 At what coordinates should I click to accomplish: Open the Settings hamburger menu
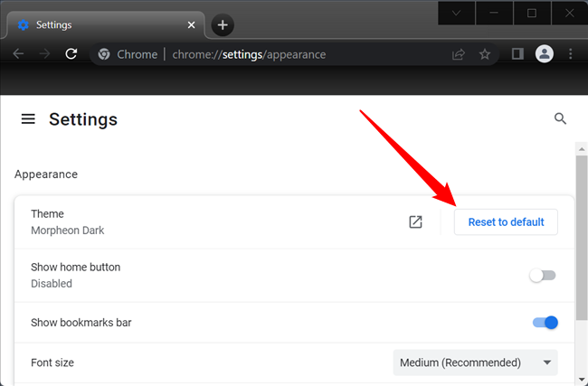coord(28,119)
